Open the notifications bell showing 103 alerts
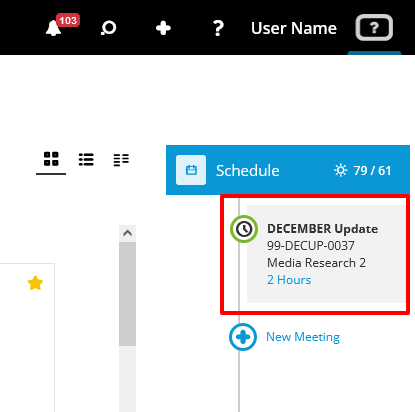Image resolution: width=415 pixels, height=412 pixels. [x=53, y=28]
